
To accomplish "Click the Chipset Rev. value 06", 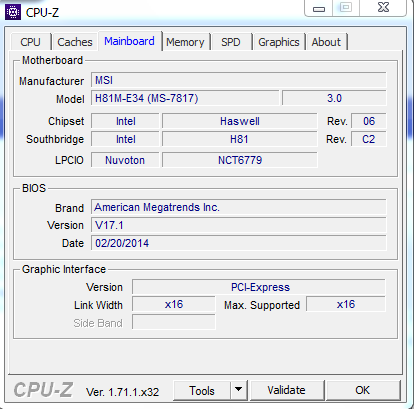I will click(x=369, y=121).
